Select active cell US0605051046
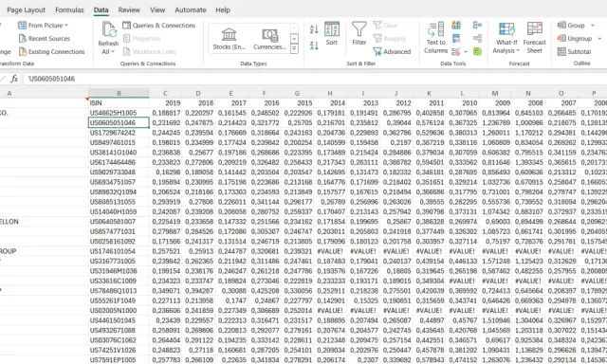This screenshot has height=364, width=607. click(119, 122)
